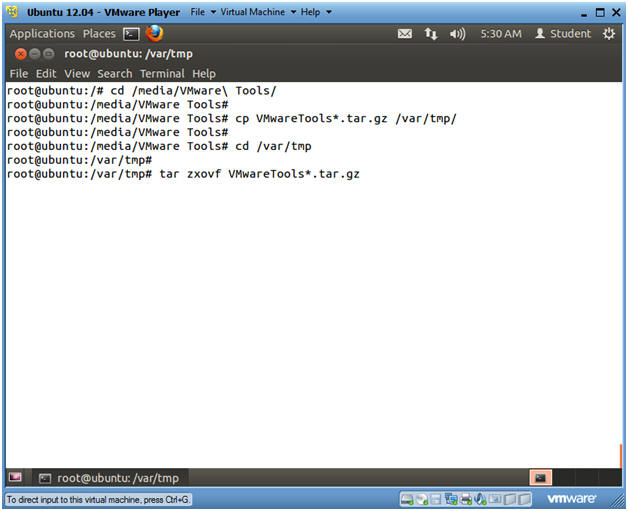Open the mail envelope indicator
The width and height of the screenshot is (628, 511).
405,34
